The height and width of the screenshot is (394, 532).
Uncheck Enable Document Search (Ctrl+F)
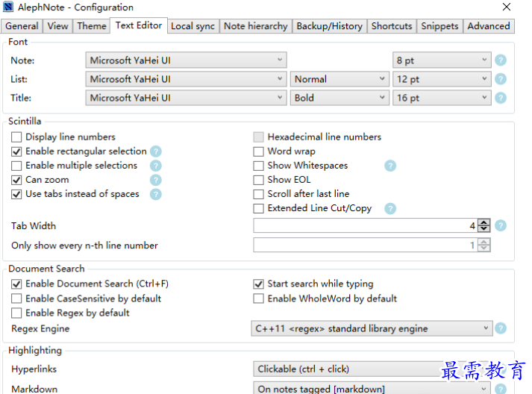click(x=16, y=284)
